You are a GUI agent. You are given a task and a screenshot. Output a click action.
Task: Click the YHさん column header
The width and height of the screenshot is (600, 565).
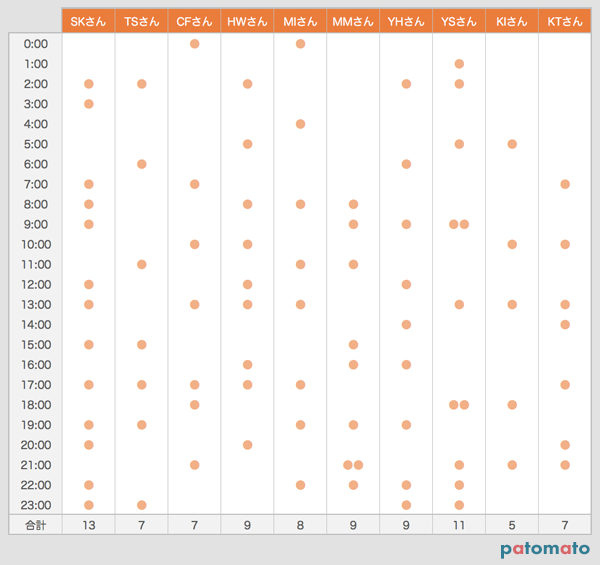click(406, 21)
